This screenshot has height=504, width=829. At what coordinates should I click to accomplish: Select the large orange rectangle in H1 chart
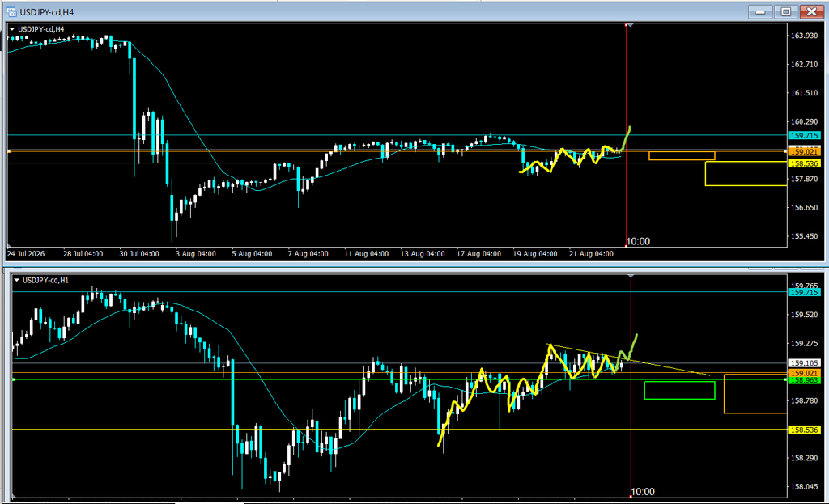755,394
